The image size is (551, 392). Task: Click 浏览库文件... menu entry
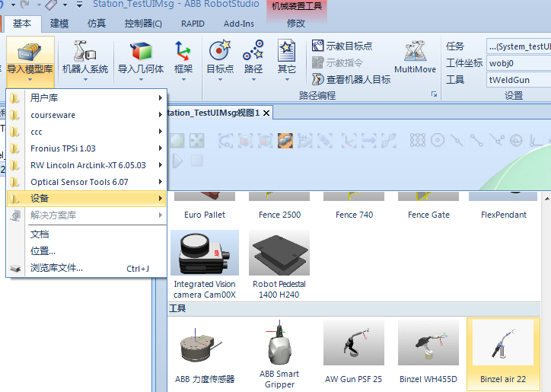pos(86,268)
